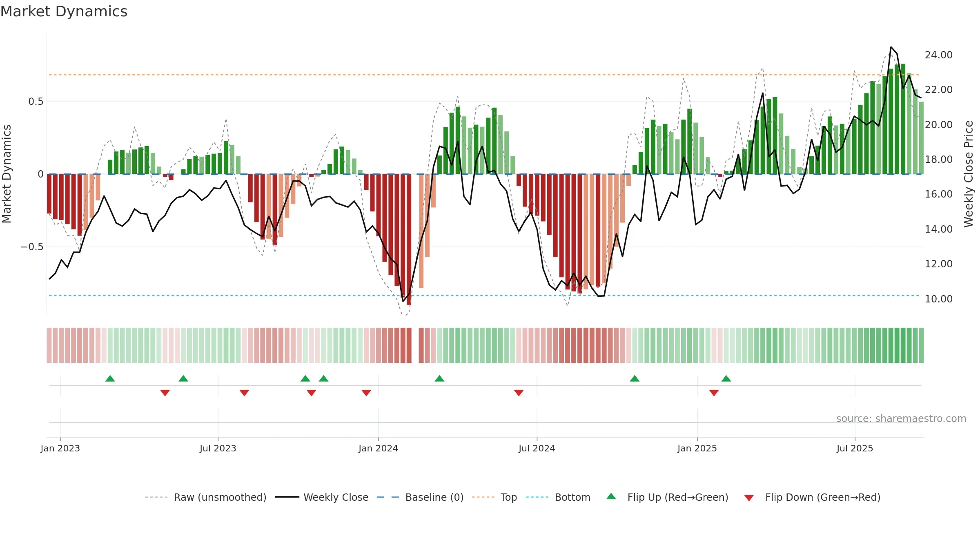Click the 22.00 price axis label
This screenshot has width=980, height=551.
coord(939,90)
